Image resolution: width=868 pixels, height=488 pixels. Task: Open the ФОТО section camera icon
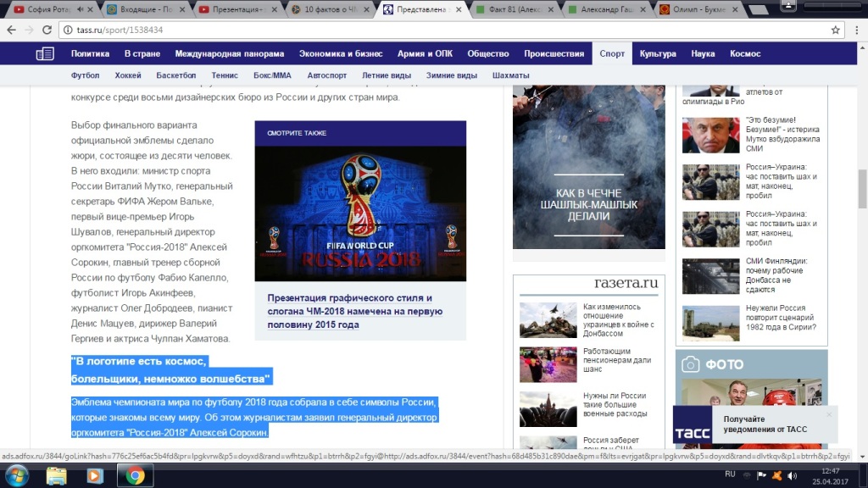point(690,364)
